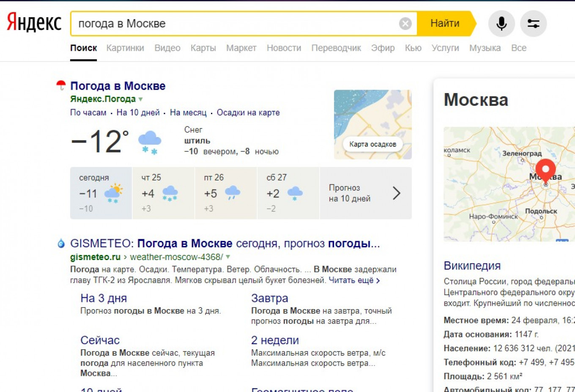Open the Википедия link in side panel

pyautogui.click(x=472, y=266)
